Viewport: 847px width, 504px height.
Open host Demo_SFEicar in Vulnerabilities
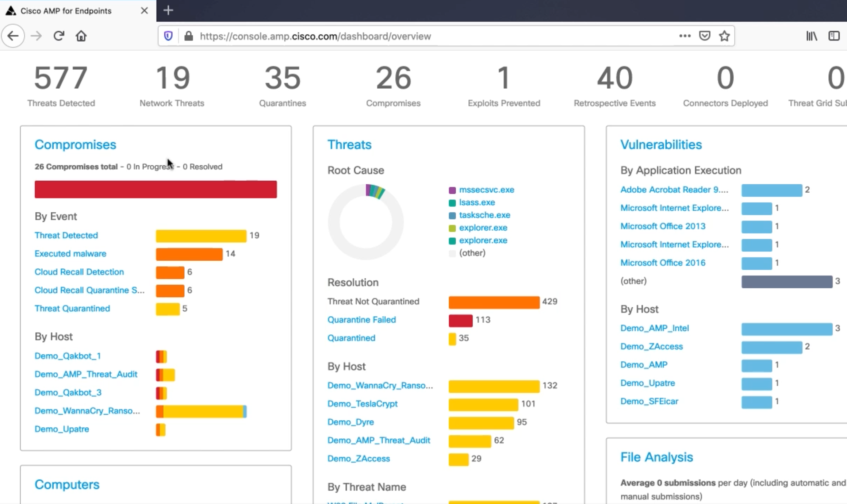pyautogui.click(x=649, y=401)
